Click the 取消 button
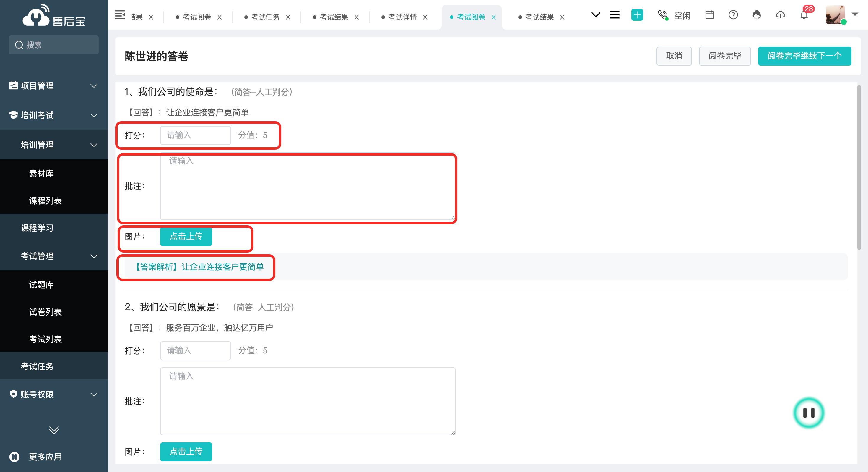 coord(674,56)
